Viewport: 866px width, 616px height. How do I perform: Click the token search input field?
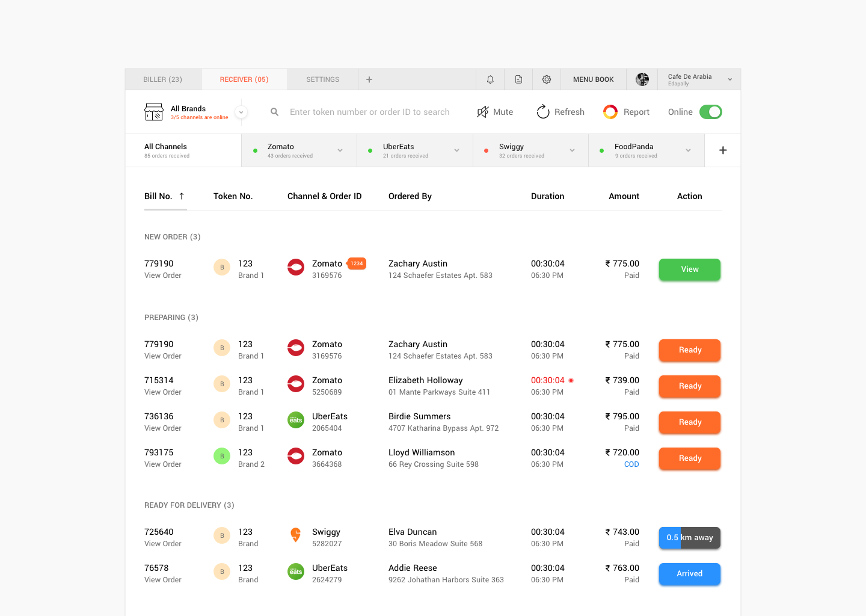(x=370, y=111)
